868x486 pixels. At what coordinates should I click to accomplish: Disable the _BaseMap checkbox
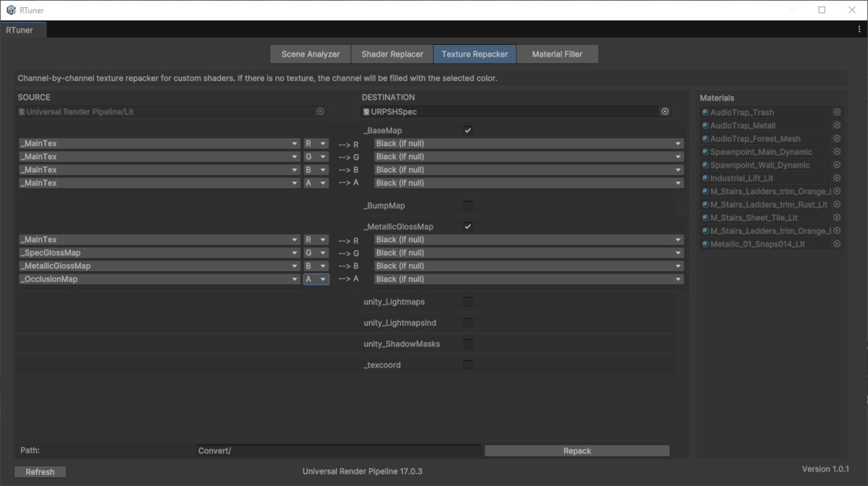click(x=467, y=130)
